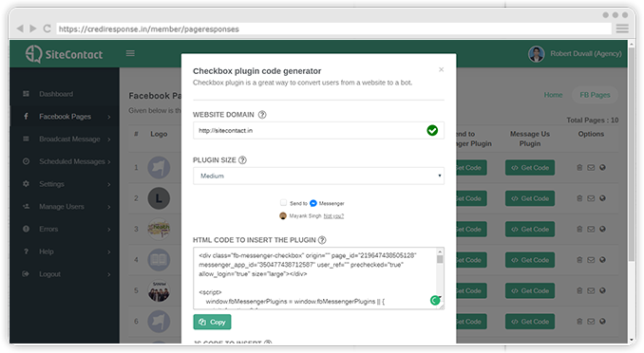Toggle the sidebar collapse hamburger icon
Image resolution: width=644 pixels, height=353 pixels.
130,53
